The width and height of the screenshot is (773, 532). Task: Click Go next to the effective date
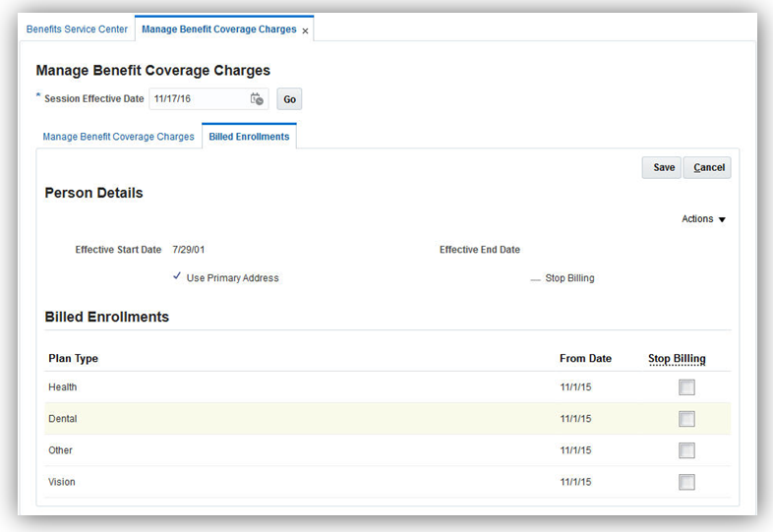[x=289, y=99]
